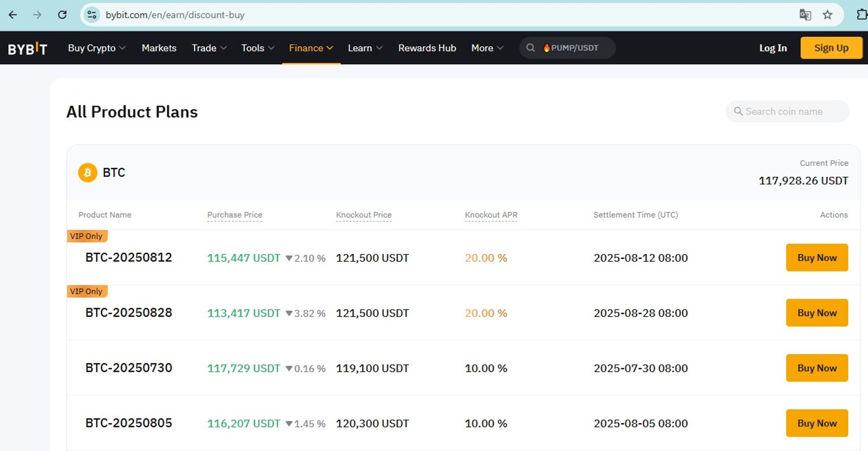Screen dimensions: 868x451
Task: Bookmark this page with star icon
Action: click(827, 15)
